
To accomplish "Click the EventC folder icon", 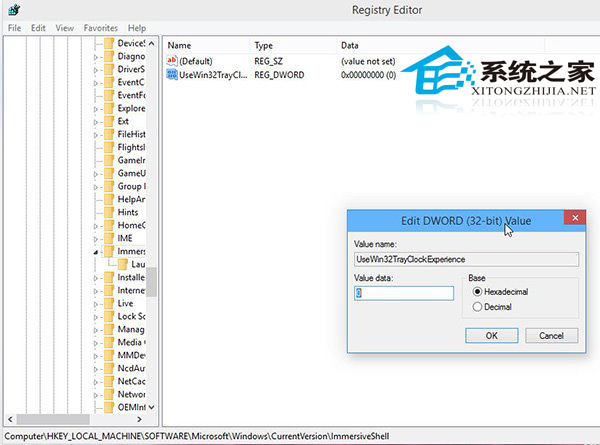I will point(109,82).
